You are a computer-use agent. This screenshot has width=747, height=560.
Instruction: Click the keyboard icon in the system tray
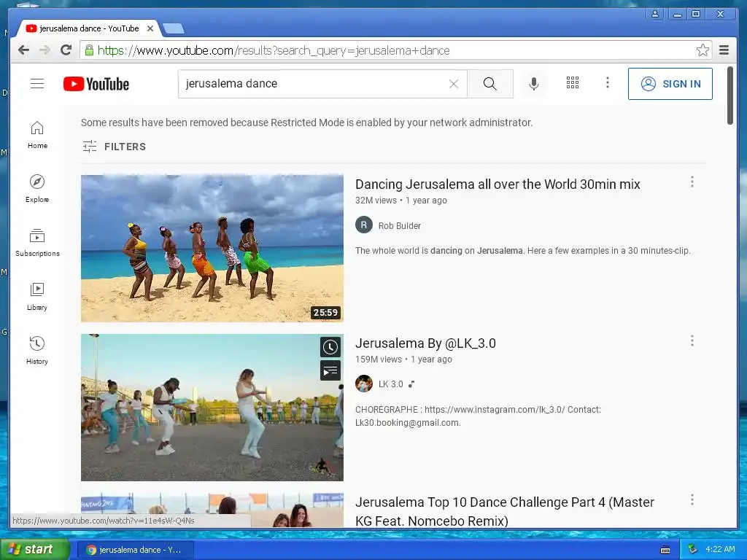pyautogui.click(x=665, y=550)
